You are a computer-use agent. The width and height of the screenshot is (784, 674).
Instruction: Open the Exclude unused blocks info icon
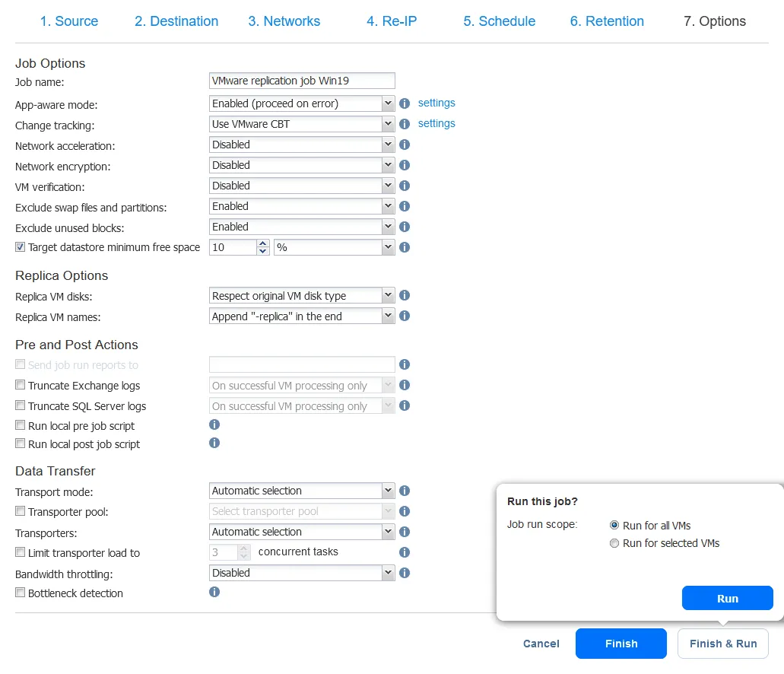(x=404, y=227)
